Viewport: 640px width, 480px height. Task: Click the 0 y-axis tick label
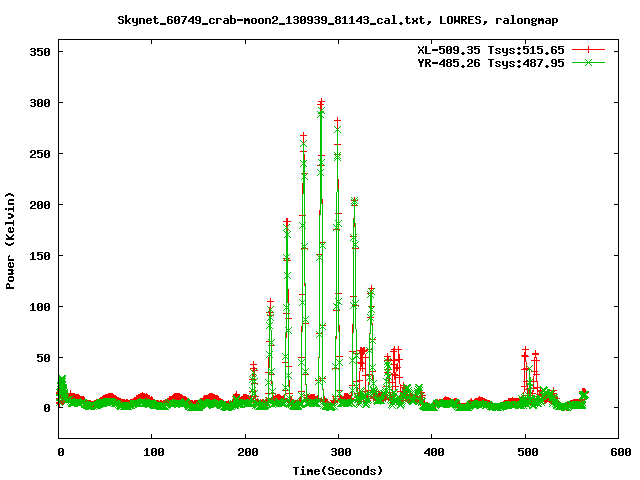click(47, 408)
